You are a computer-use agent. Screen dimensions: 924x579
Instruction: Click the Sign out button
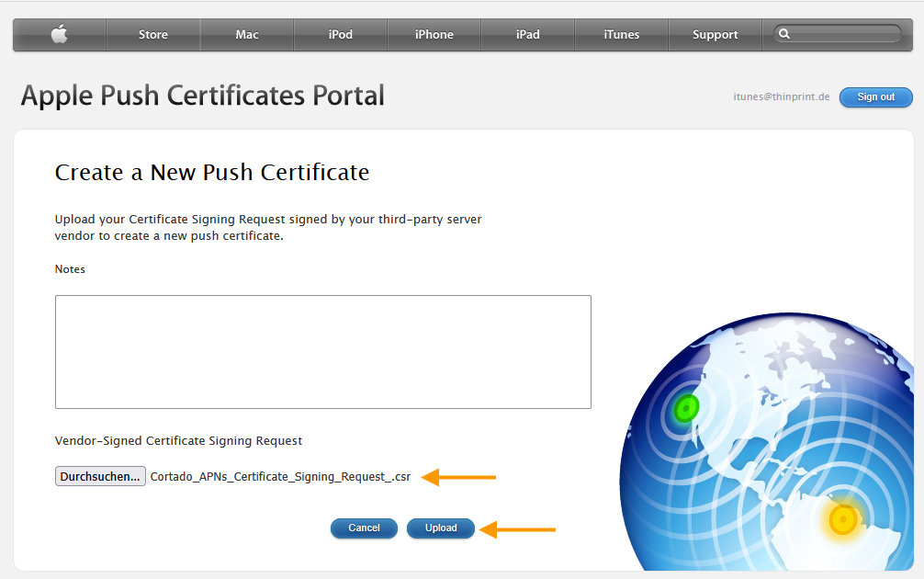875,96
